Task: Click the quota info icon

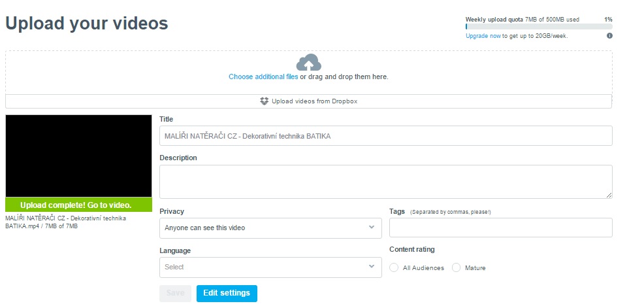Action: tap(609, 36)
